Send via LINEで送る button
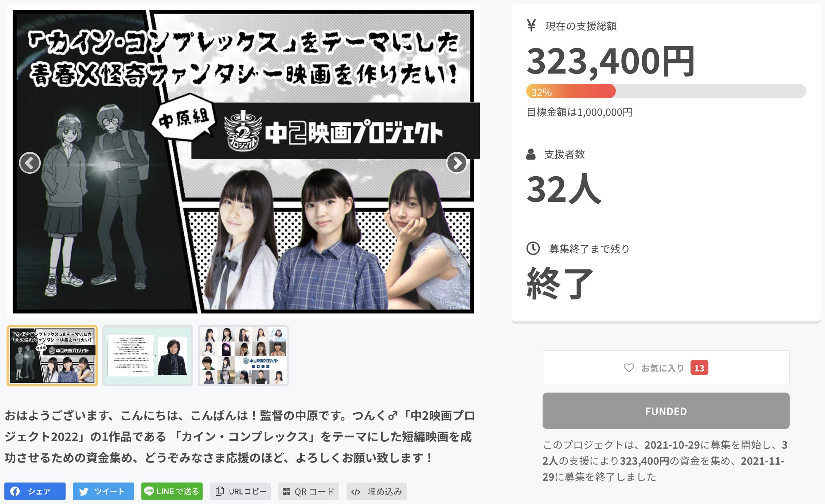The width and height of the screenshot is (825, 504). point(172,491)
